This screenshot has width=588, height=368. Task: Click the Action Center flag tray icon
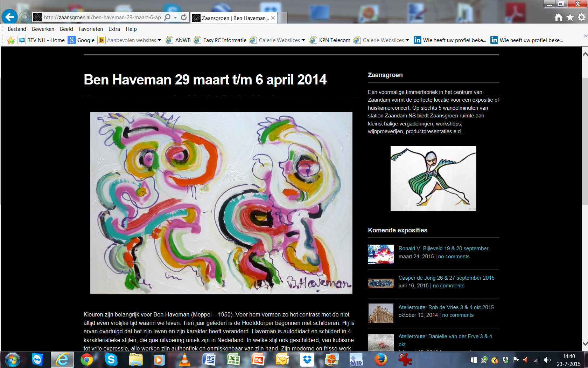click(x=516, y=360)
